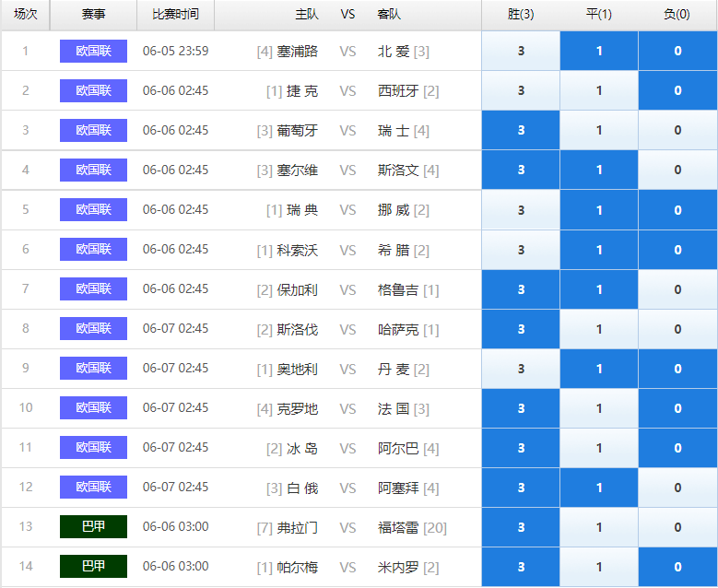Toggle win (3) for 保加利 vs 格鲁吉
718x588 pixels.
pyautogui.click(x=521, y=289)
